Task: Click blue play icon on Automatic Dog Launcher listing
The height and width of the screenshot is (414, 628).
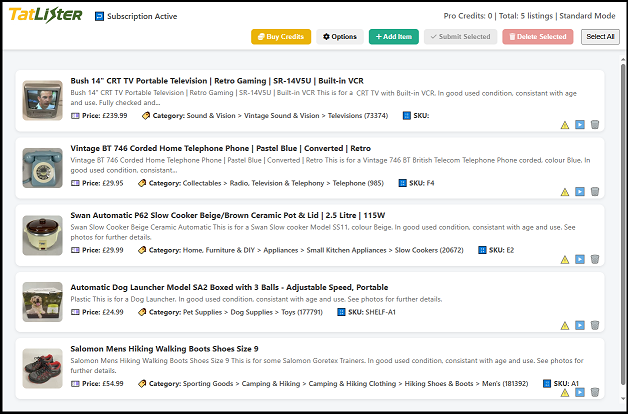Action: (580, 325)
